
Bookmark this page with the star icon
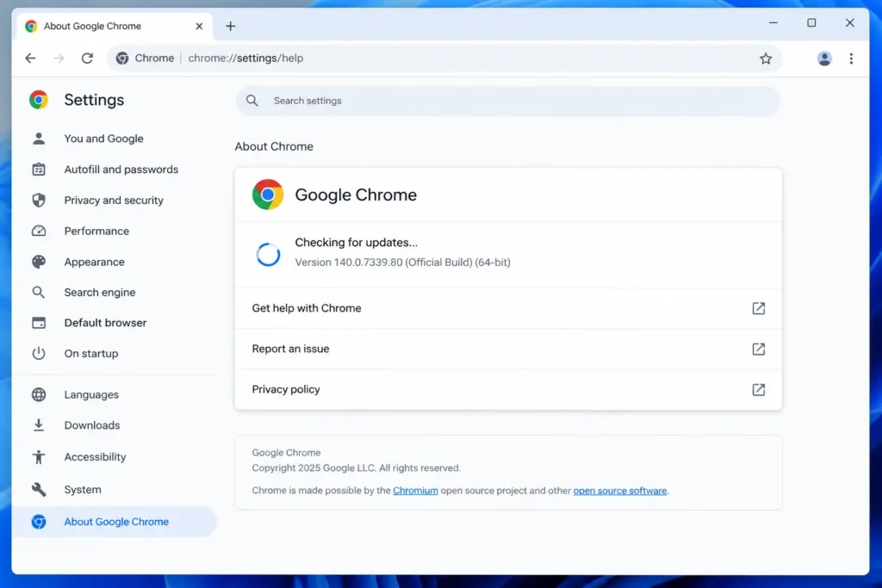(x=766, y=59)
